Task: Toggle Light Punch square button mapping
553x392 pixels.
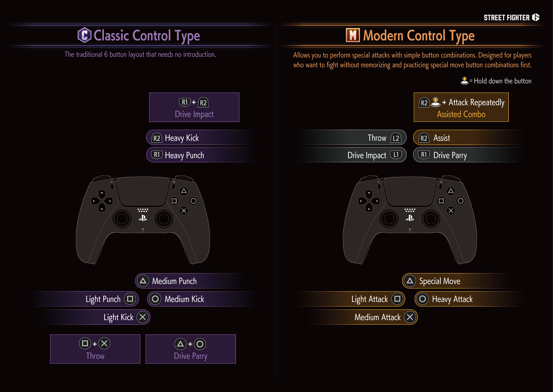Action: coord(129,297)
